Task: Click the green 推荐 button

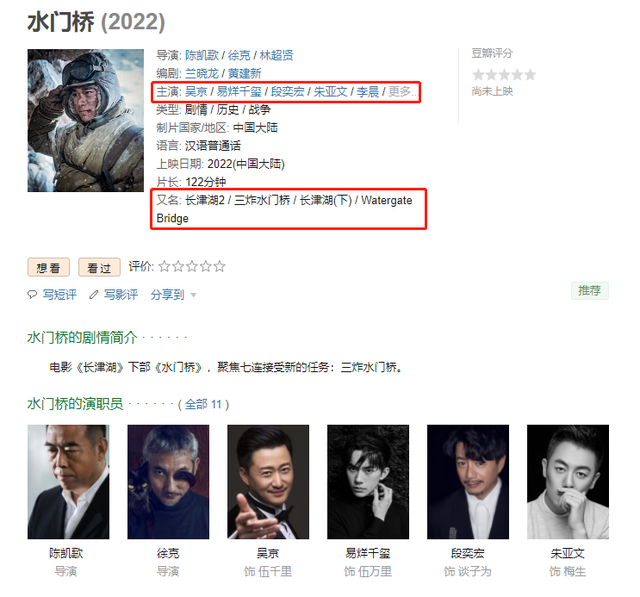Action: (x=590, y=291)
